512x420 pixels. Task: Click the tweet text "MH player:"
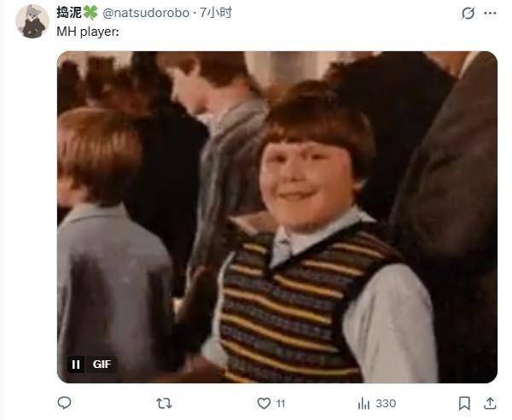(88, 32)
